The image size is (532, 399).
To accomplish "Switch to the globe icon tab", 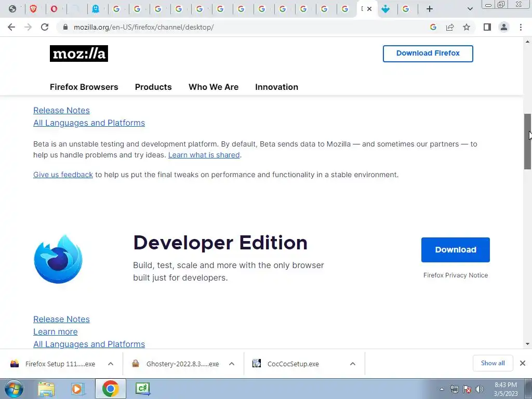I will click(x=12, y=9).
